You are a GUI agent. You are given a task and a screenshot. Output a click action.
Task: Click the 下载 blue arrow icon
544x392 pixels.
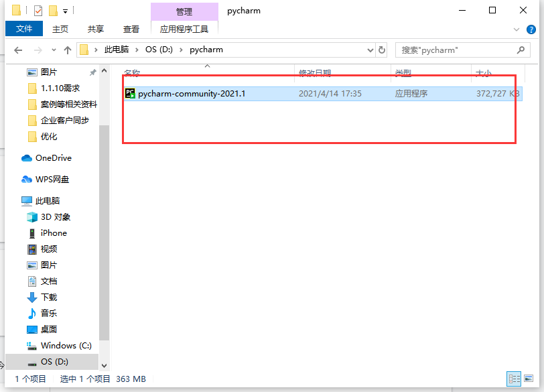point(32,298)
